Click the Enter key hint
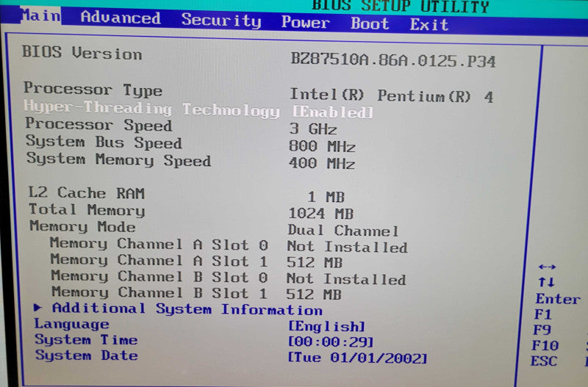 click(558, 299)
